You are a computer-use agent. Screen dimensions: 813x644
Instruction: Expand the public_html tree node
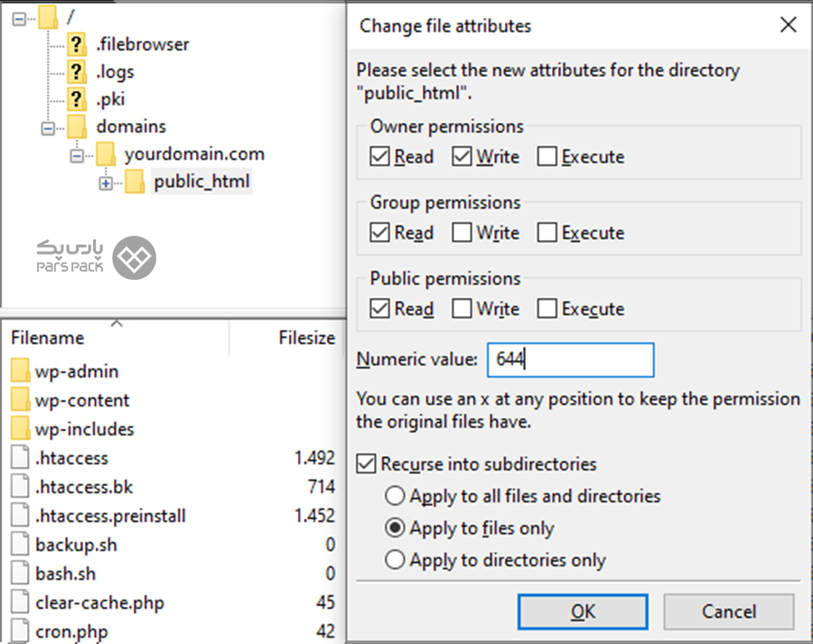tap(106, 182)
